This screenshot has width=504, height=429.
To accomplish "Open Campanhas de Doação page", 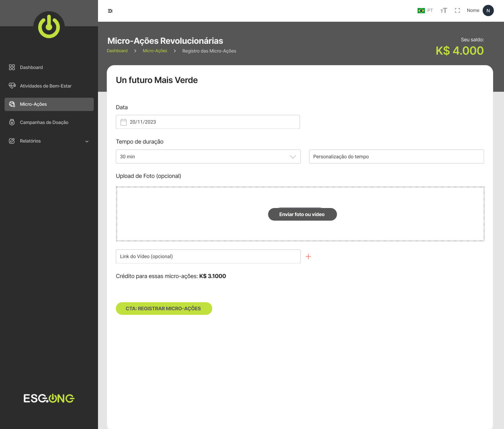I will pos(44,122).
